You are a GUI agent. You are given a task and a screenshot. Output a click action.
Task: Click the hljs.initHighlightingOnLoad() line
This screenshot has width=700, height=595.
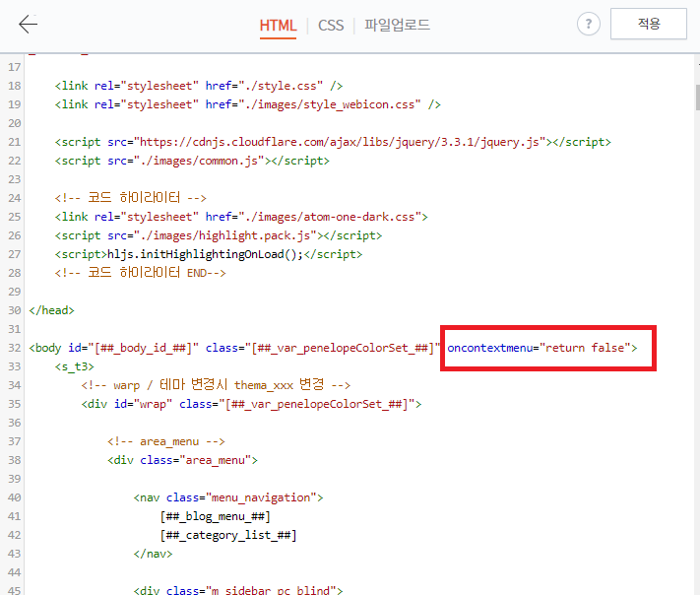[x=209, y=254]
